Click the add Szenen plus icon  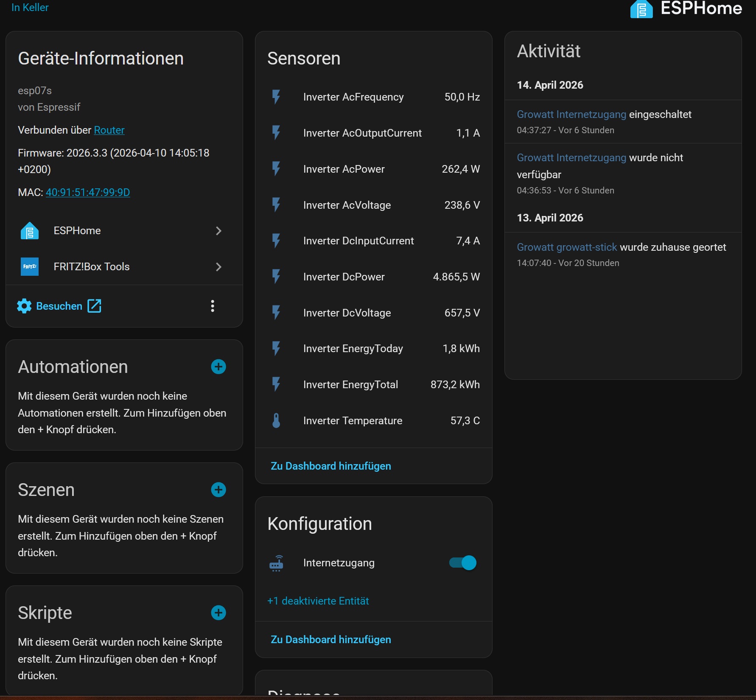218,490
